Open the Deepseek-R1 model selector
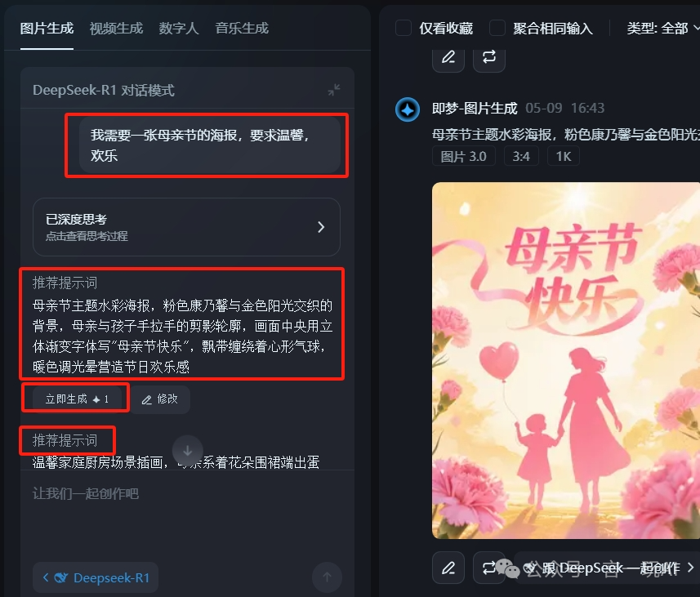 click(x=96, y=577)
